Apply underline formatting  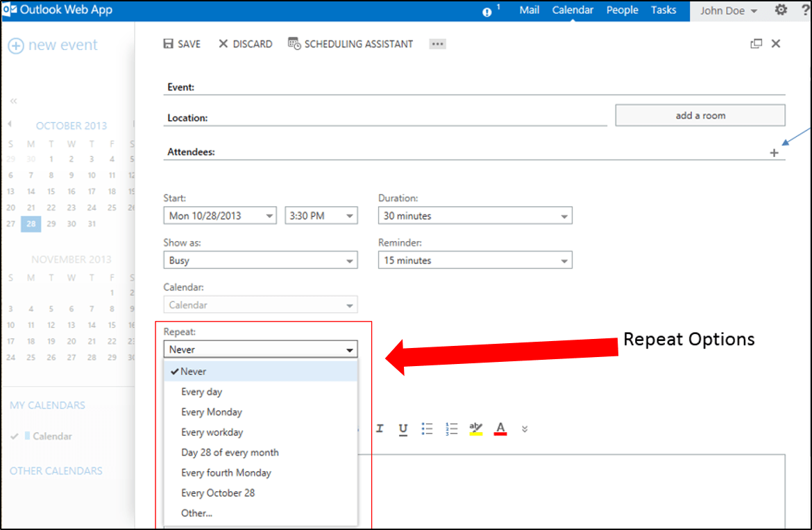[403, 429]
